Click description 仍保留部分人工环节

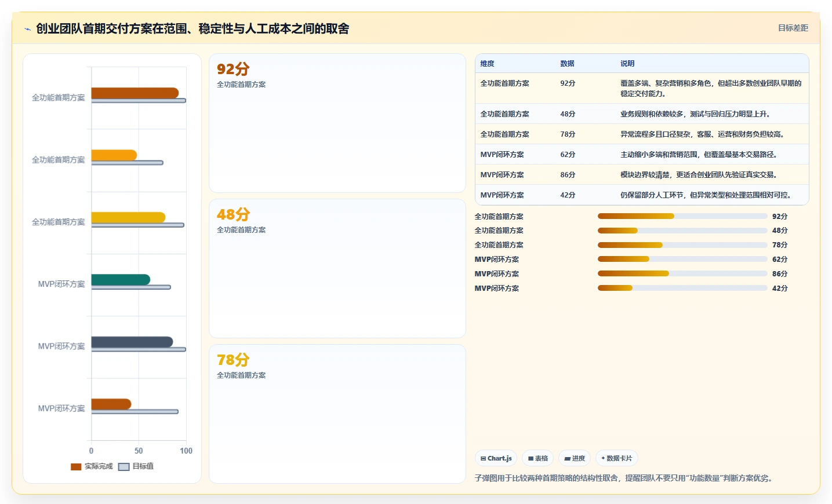[706, 195]
